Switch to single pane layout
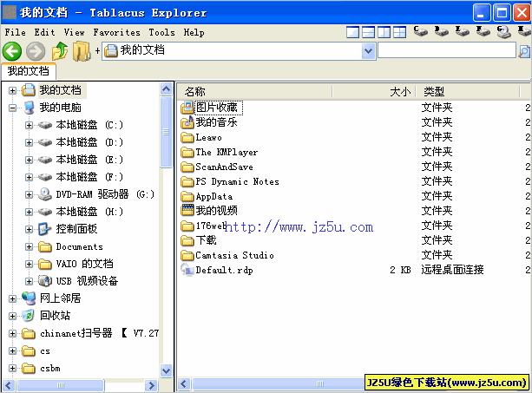Viewport: 532px width, 393px height. click(x=352, y=32)
